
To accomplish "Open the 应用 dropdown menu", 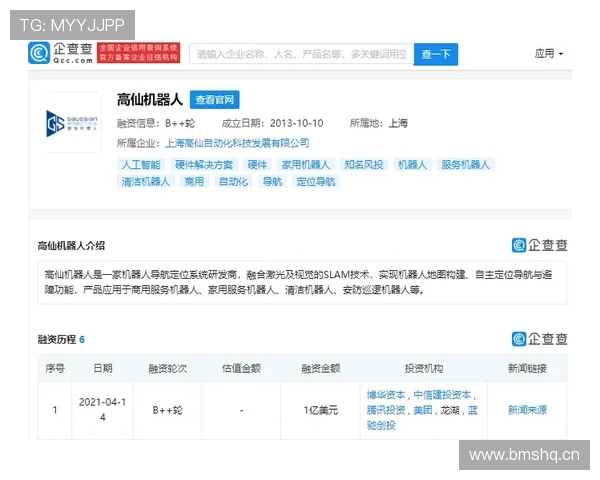I will 549,54.
